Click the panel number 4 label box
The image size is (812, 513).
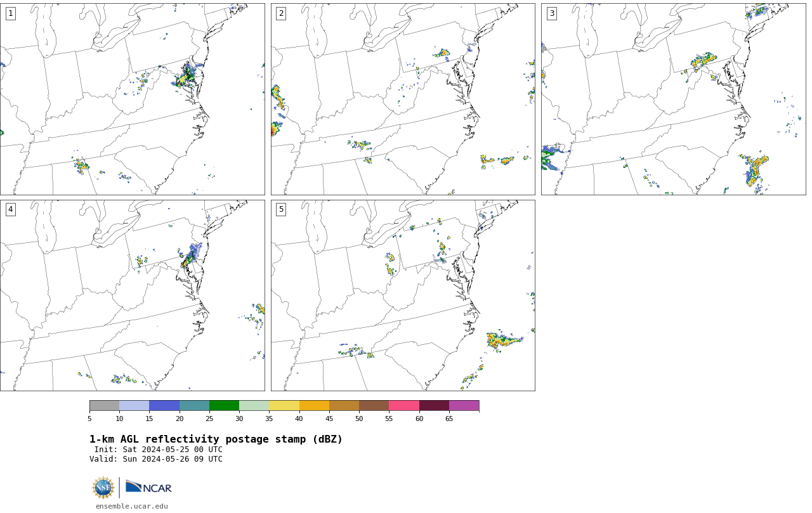(10, 209)
